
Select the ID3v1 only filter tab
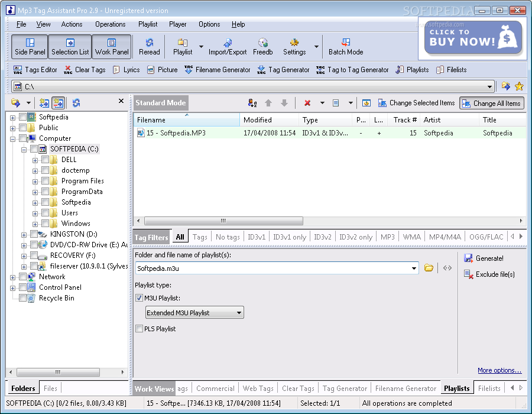click(x=290, y=237)
